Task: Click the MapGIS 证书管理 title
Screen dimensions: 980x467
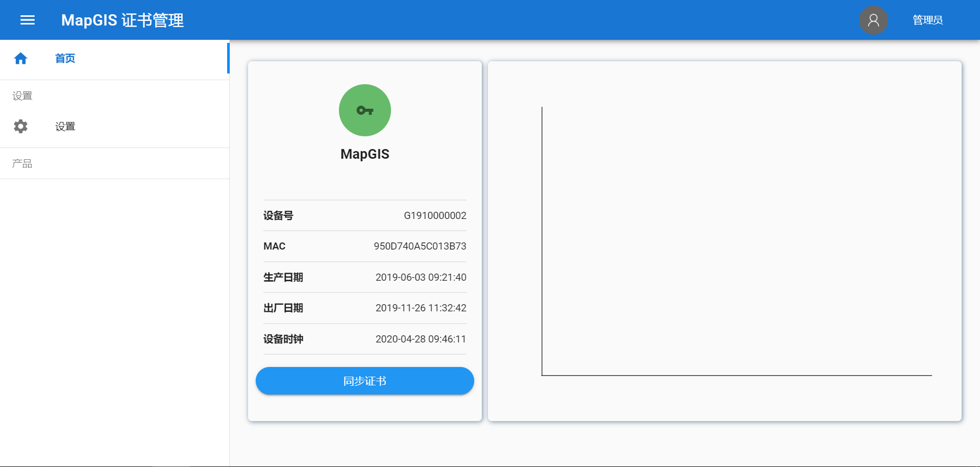Action: tap(122, 20)
